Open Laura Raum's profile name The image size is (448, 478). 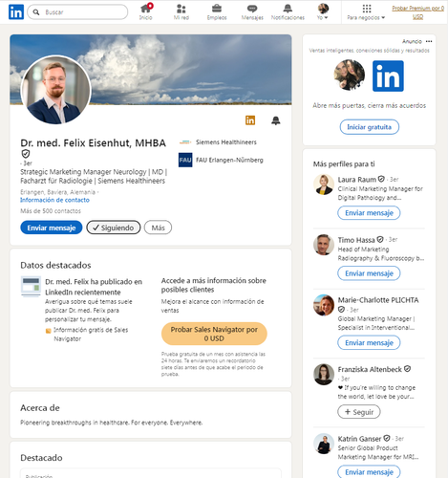[x=356, y=180]
